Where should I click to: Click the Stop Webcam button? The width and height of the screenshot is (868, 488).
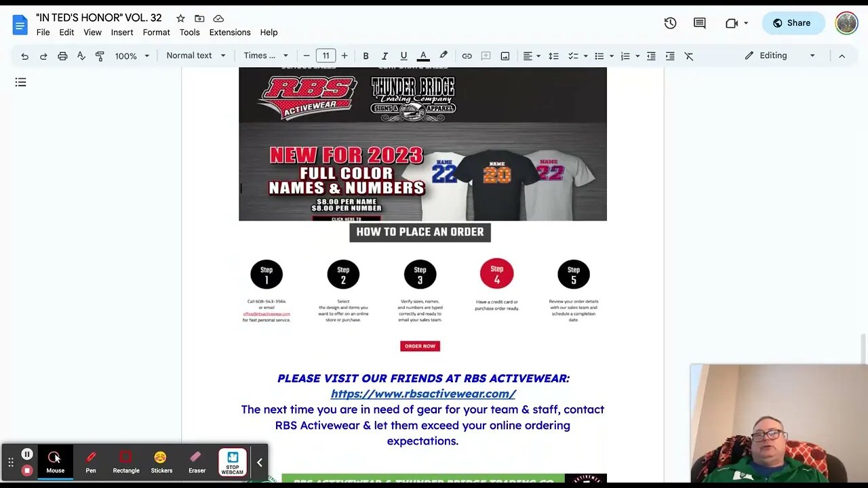pos(233,462)
